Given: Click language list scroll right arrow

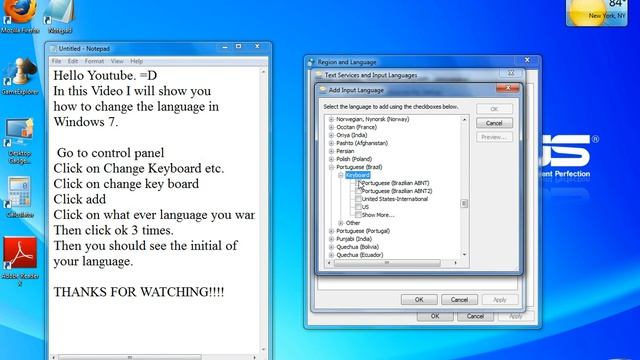Looking at the screenshot, I should pos(456,263).
